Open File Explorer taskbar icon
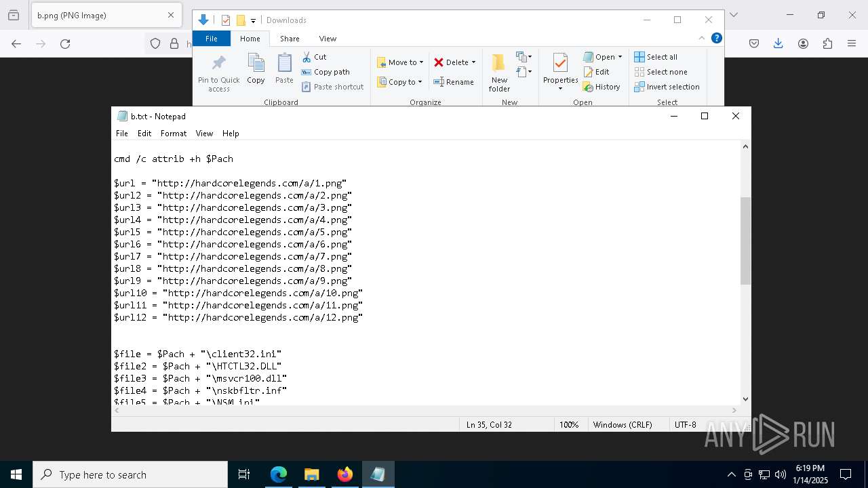Image resolution: width=868 pixels, height=488 pixels. (312, 474)
